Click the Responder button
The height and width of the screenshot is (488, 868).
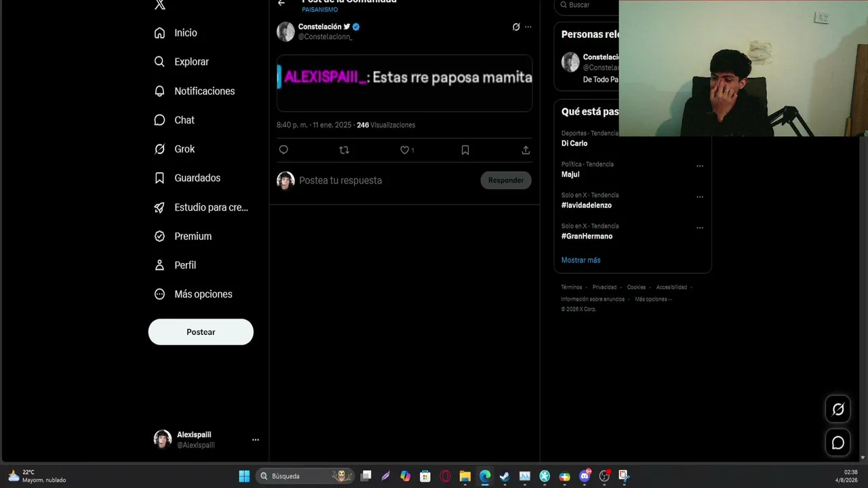pos(506,180)
